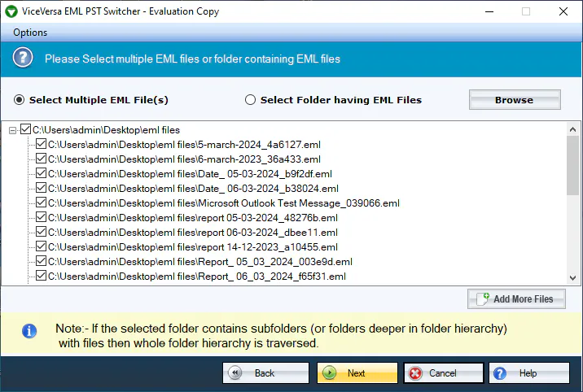Click the ViceVersa app logo in title bar

11,11
